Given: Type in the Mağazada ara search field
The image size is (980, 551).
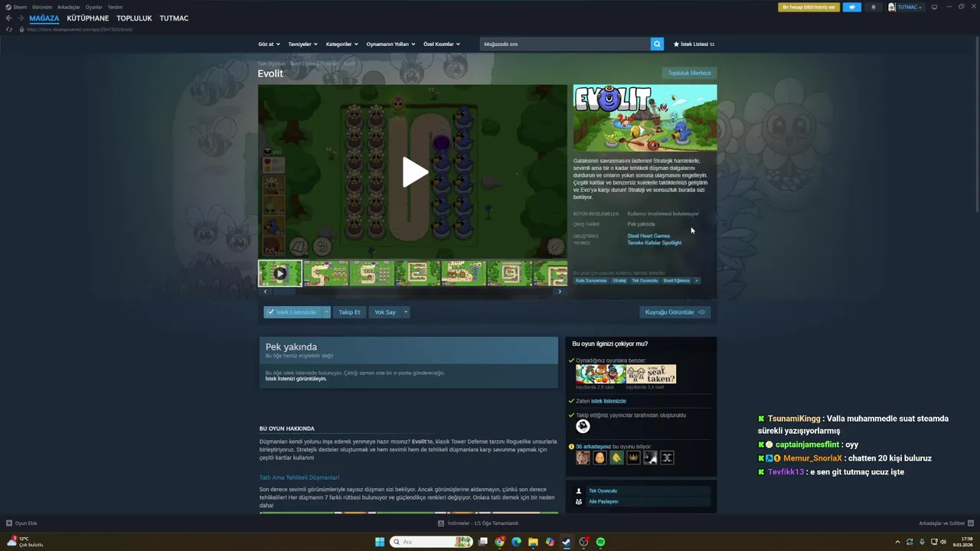Looking at the screenshot, I should [x=565, y=44].
